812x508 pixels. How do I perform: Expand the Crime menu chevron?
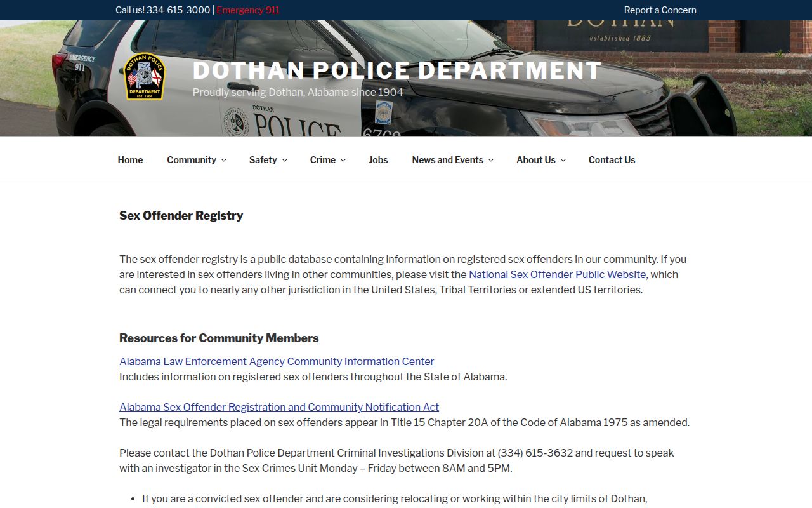click(343, 160)
